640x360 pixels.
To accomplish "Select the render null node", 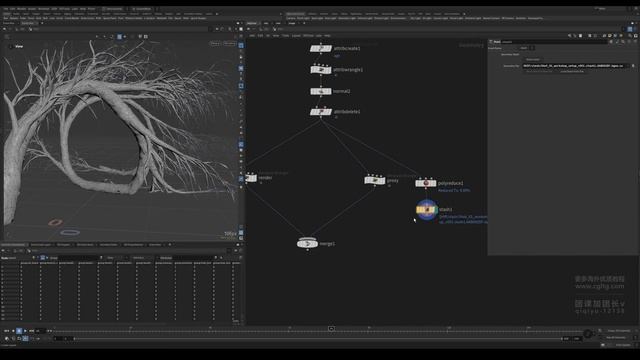I will pos(251,178).
